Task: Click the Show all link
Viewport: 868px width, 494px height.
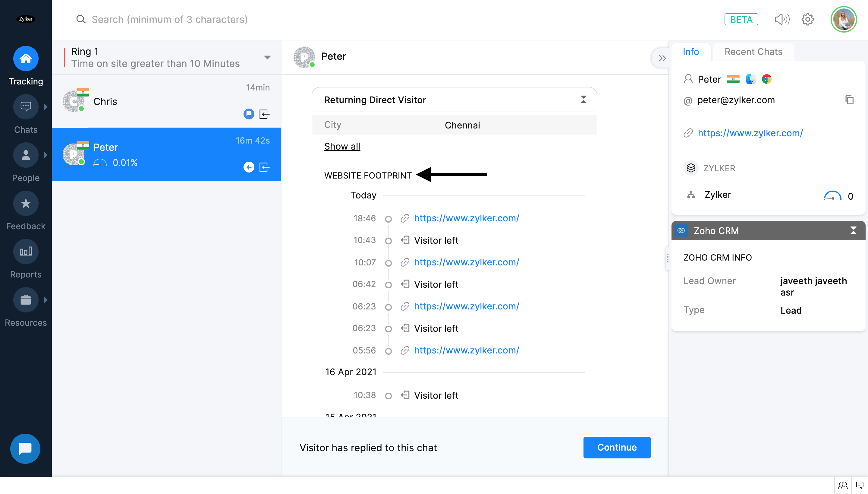Action: pos(342,147)
